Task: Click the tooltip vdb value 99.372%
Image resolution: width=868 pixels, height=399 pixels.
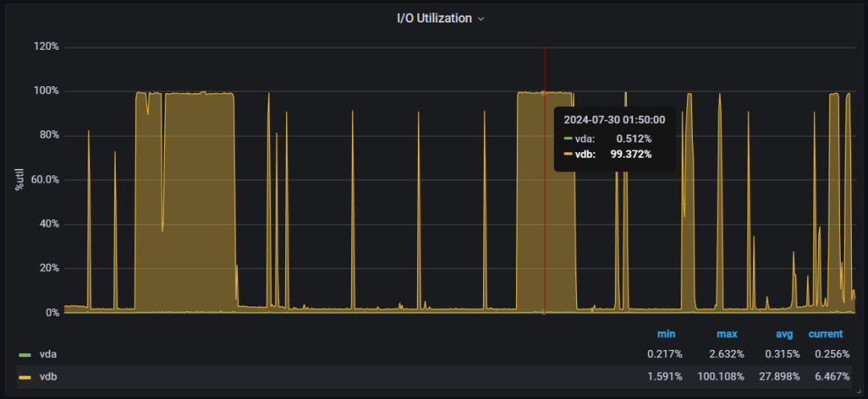Action: click(631, 154)
